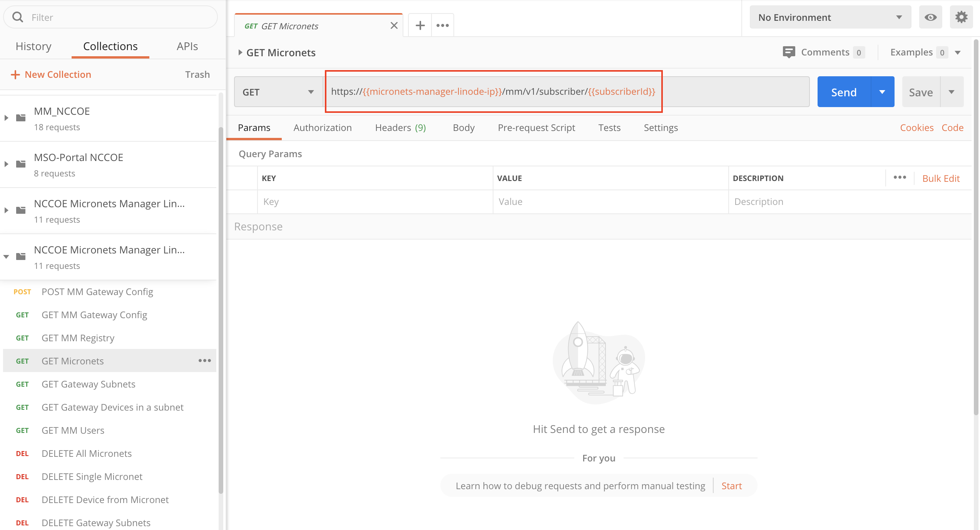This screenshot has width=980, height=530.
Task: Select DELETE Single Micronet request
Action: coord(110,476)
